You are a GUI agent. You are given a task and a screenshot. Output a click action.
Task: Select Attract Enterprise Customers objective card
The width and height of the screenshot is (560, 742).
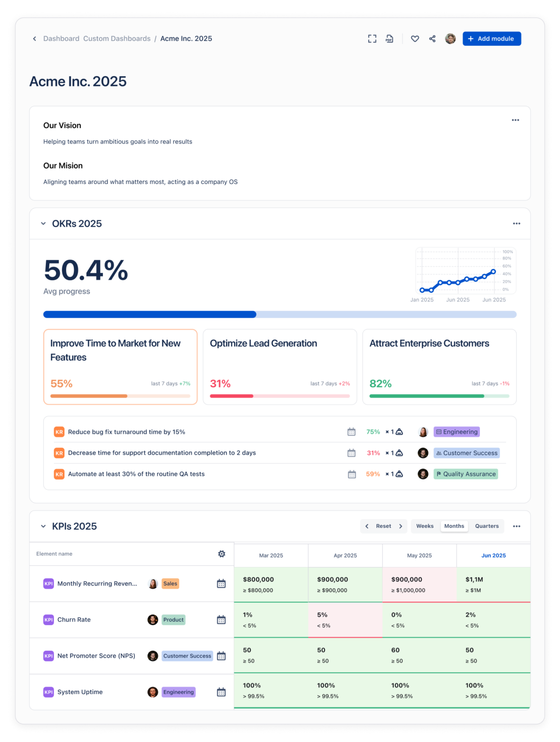tap(439, 367)
